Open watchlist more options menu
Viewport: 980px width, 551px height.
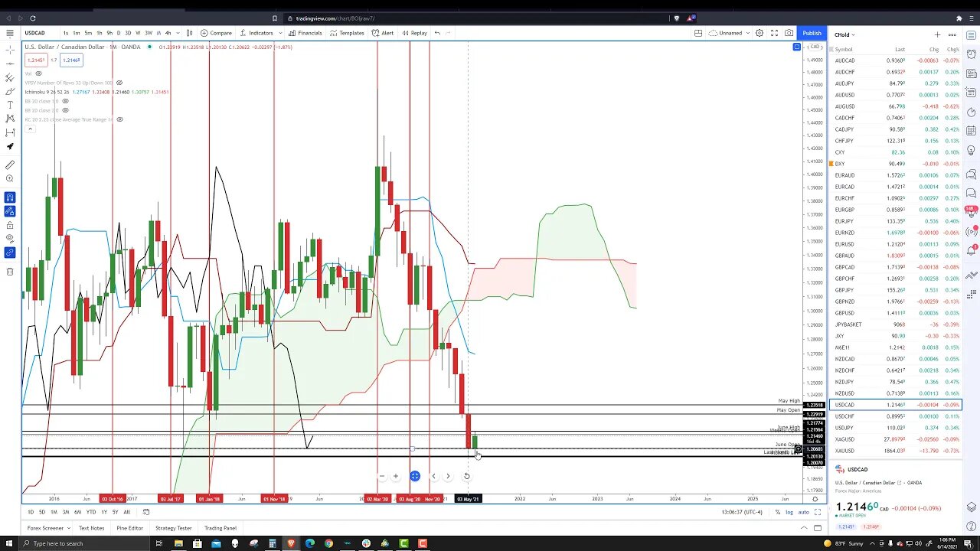(952, 34)
